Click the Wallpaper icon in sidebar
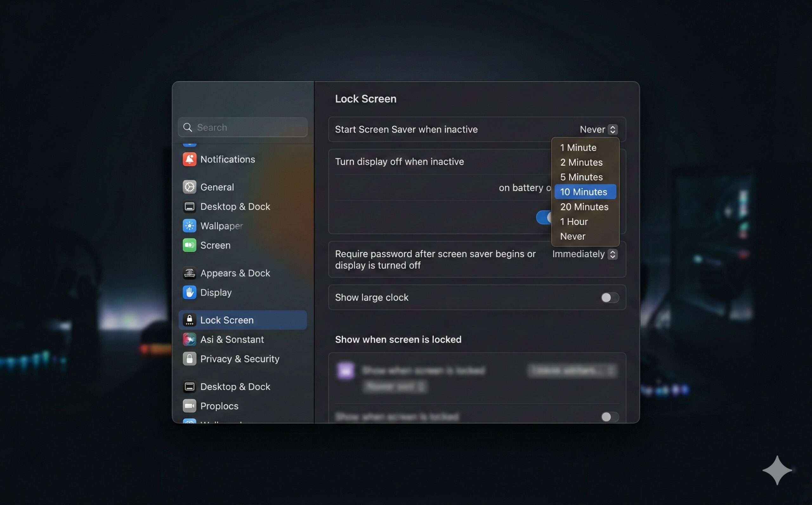Image resolution: width=812 pixels, height=505 pixels. [x=189, y=226]
